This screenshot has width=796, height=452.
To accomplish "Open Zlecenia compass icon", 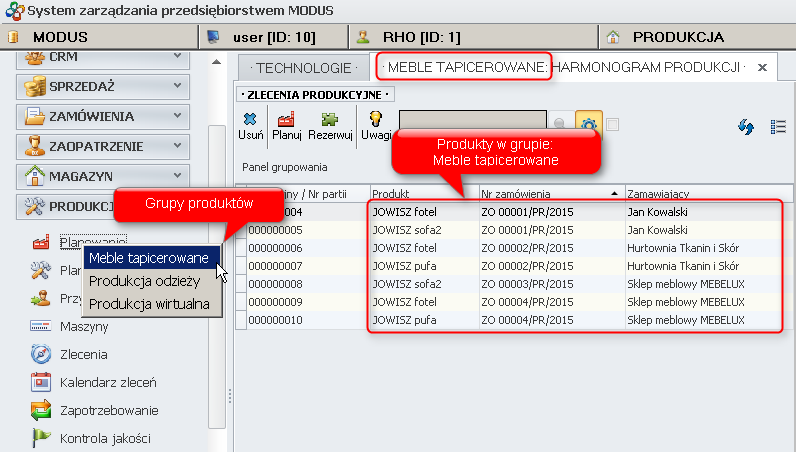I will click(41, 354).
